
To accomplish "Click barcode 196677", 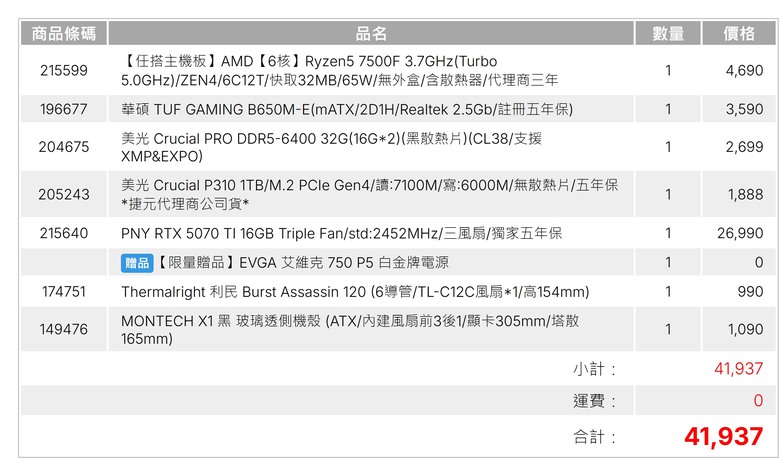I will [x=64, y=109].
